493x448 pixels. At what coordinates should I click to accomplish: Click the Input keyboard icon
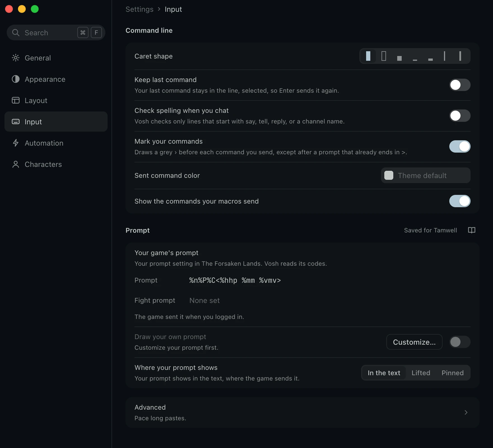[x=16, y=122]
